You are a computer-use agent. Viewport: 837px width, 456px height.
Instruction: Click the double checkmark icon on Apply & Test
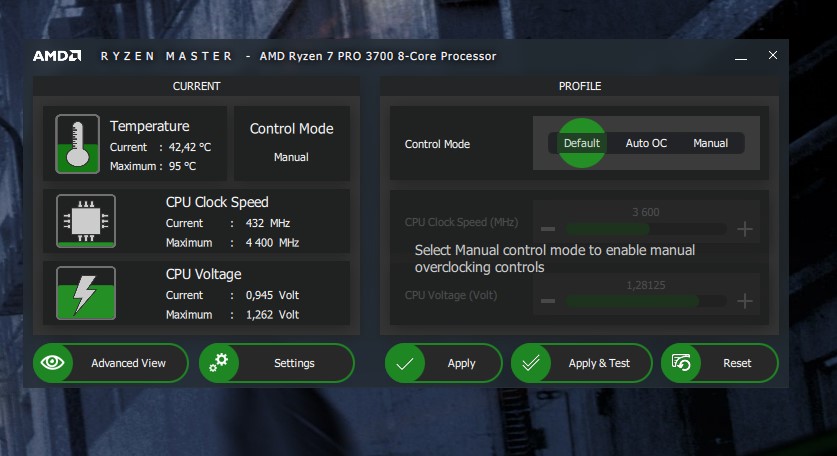(x=531, y=364)
